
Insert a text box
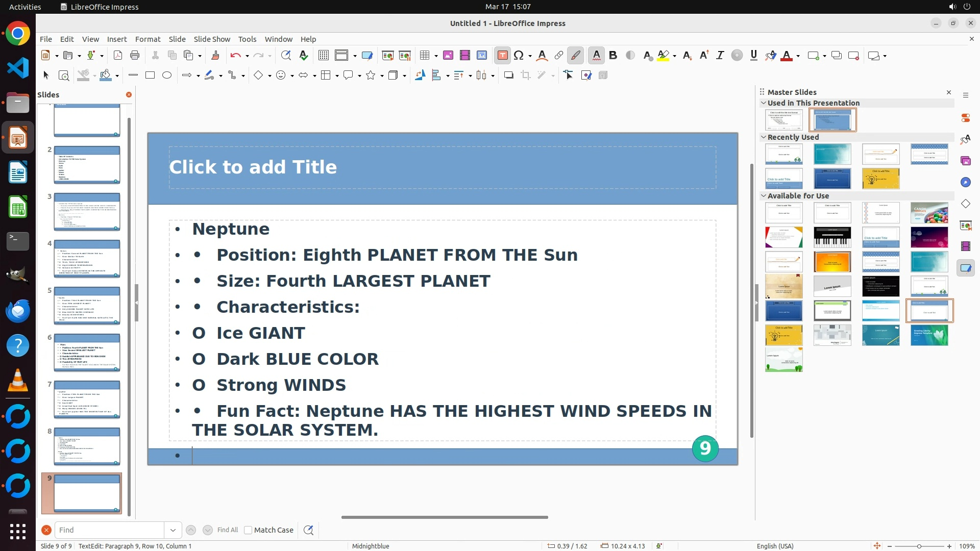pos(502,56)
